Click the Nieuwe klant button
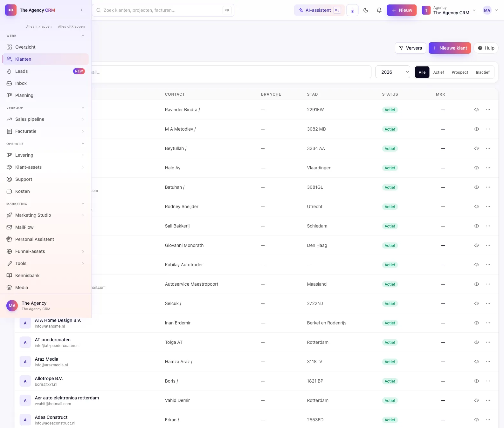Image resolution: width=504 pixels, height=428 pixels. click(x=450, y=48)
